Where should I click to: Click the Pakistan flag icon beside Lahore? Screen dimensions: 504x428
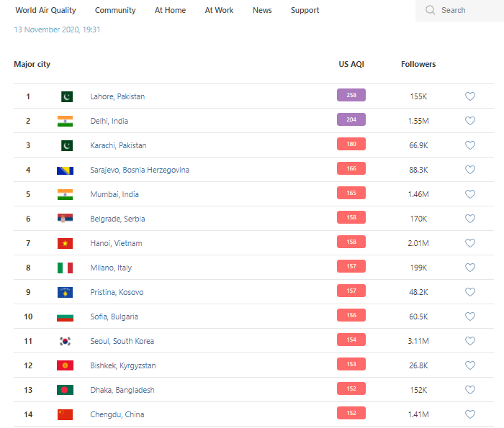pyautogui.click(x=66, y=96)
